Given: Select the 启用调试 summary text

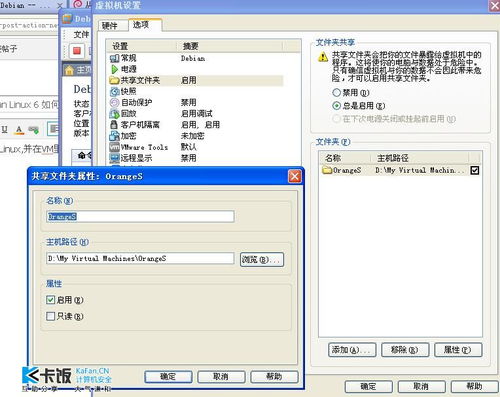Looking at the screenshot, I should (197, 114).
